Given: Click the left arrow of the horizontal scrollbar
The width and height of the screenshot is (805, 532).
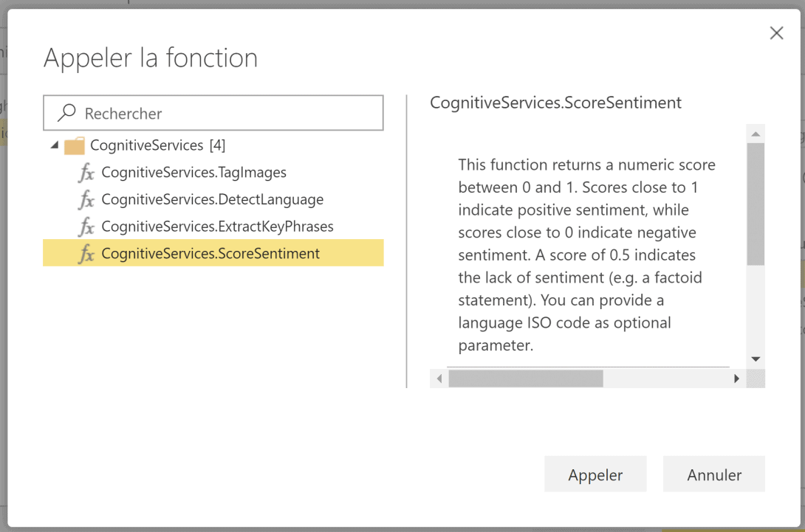Looking at the screenshot, I should 438,378.
